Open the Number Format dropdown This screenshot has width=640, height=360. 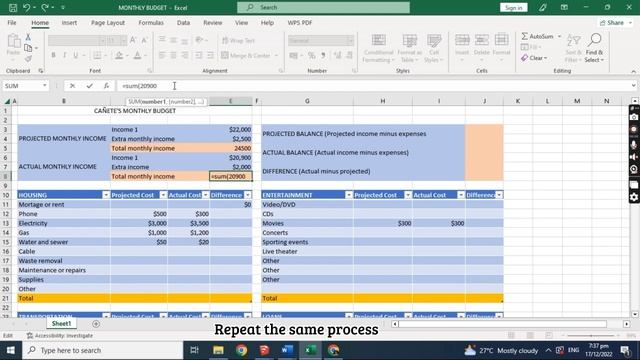click(350, 40)
